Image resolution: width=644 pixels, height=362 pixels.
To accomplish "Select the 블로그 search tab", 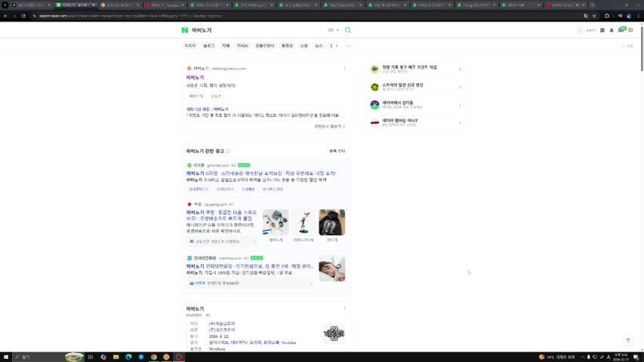I will pos(208,46).
